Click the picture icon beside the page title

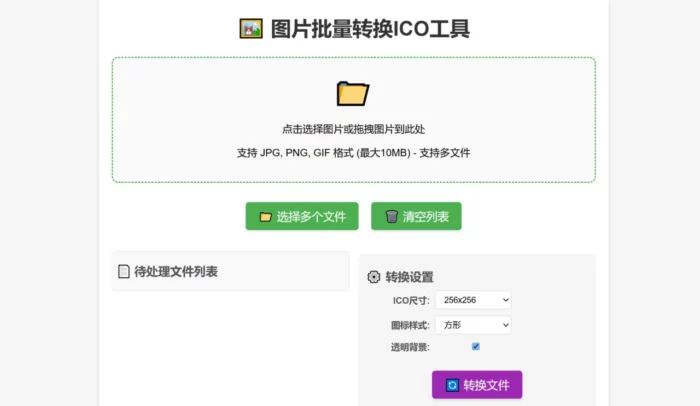click(x=251, y=29)
